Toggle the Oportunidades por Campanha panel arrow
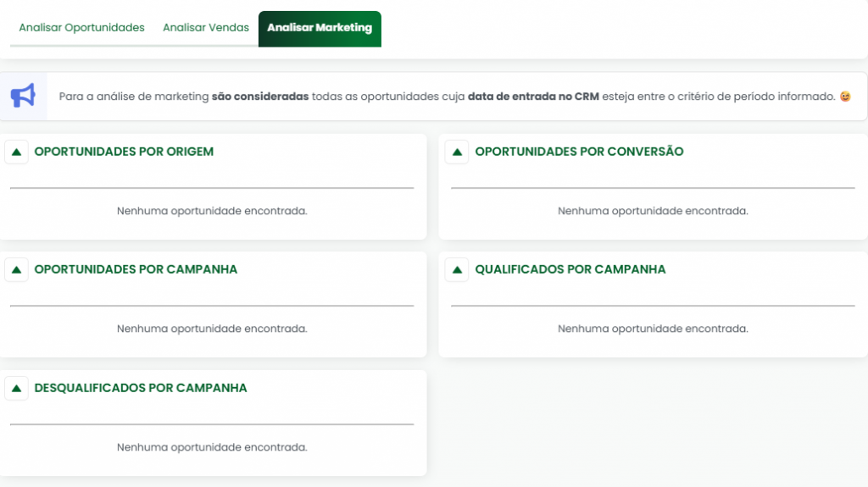 pyautogui.click(x=16, y=270)
